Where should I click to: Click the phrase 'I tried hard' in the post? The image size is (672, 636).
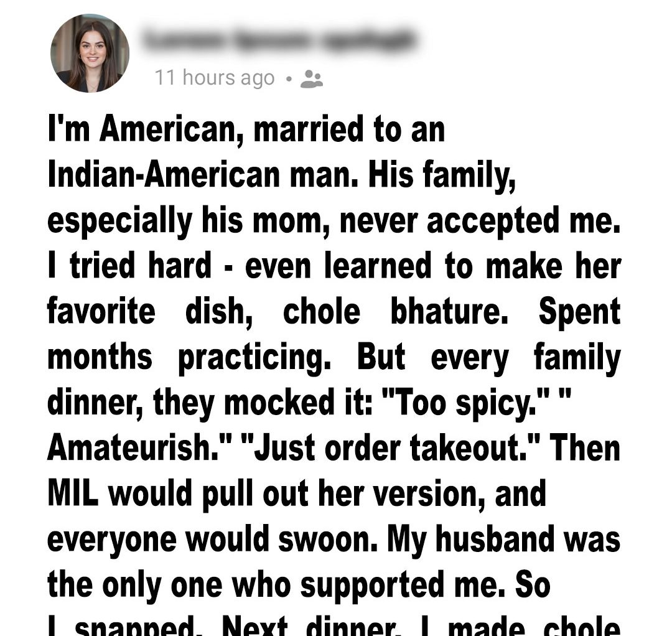130,266
